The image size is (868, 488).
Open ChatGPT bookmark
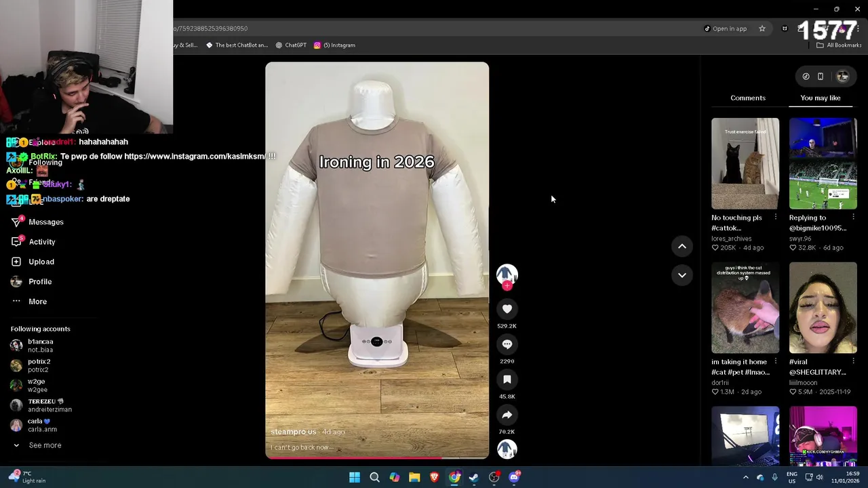(291, 45)
